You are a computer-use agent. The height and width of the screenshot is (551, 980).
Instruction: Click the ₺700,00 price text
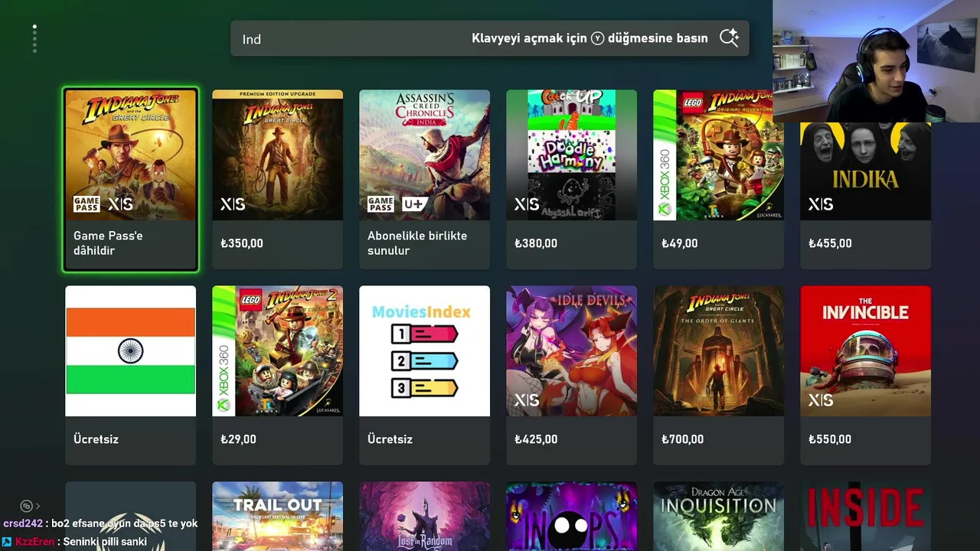(683, 439)
